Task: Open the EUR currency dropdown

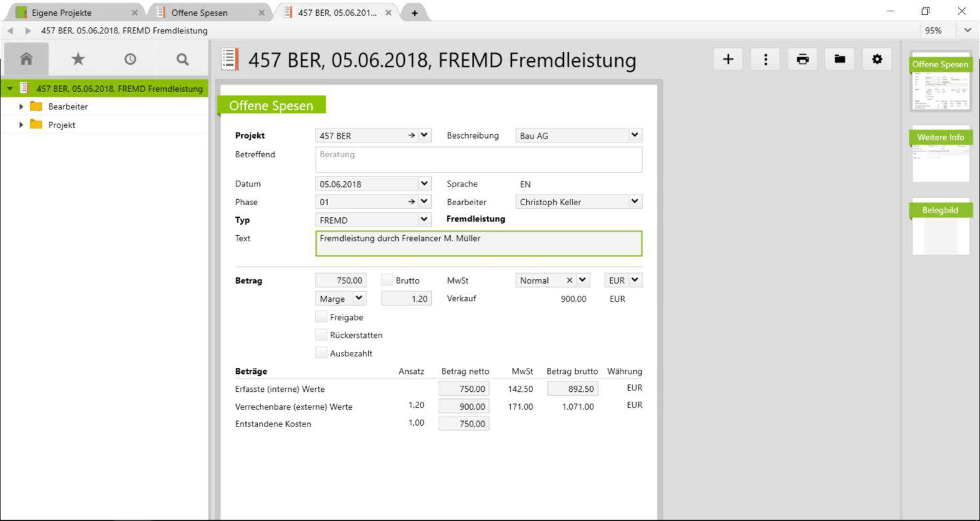Action: coord(634,280)
